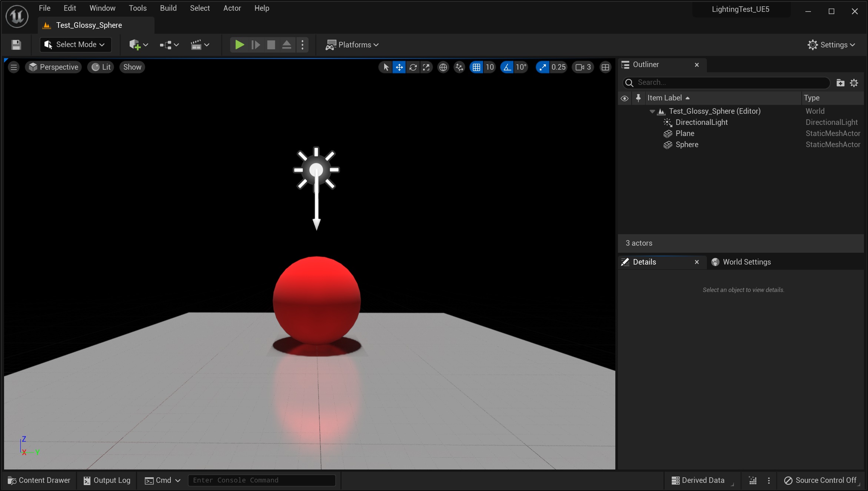
Task: Click the console command input field
Action: (x=262, y=480)
